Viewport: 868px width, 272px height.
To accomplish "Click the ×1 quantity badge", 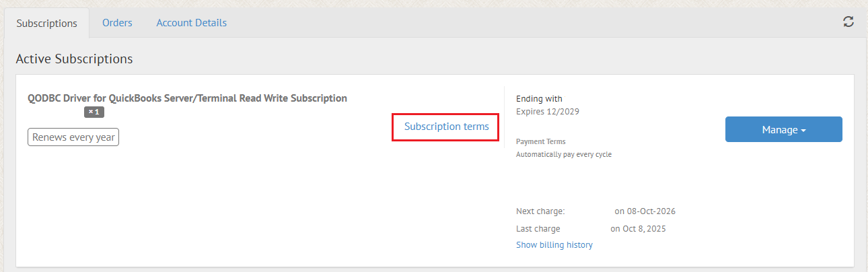I will (94, 112).
